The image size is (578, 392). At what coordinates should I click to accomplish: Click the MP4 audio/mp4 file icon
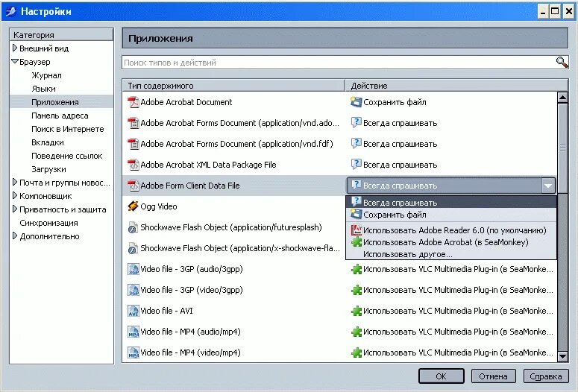click(133, 332)
